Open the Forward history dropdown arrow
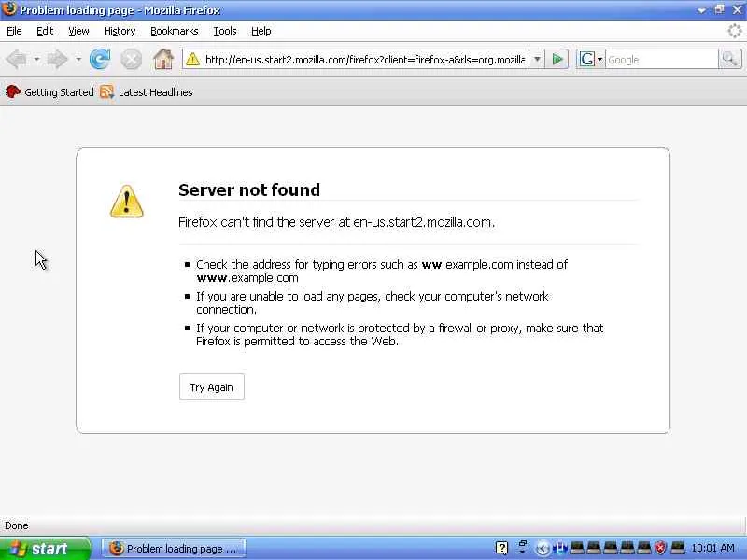747x560 pixels. (78, 60)
